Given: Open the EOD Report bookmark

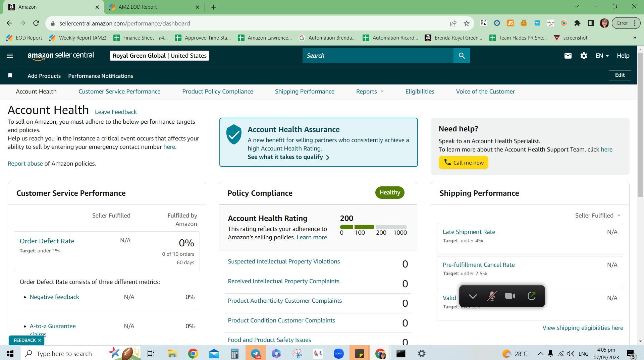Looking at the screenshot, I should tap(24, 38).
